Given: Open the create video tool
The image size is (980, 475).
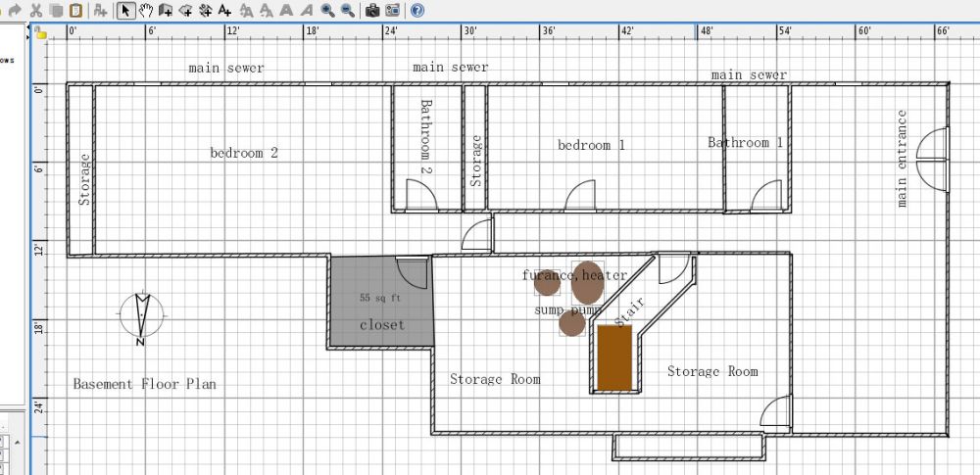Looking at the screenshot, I should coord(392,11).
